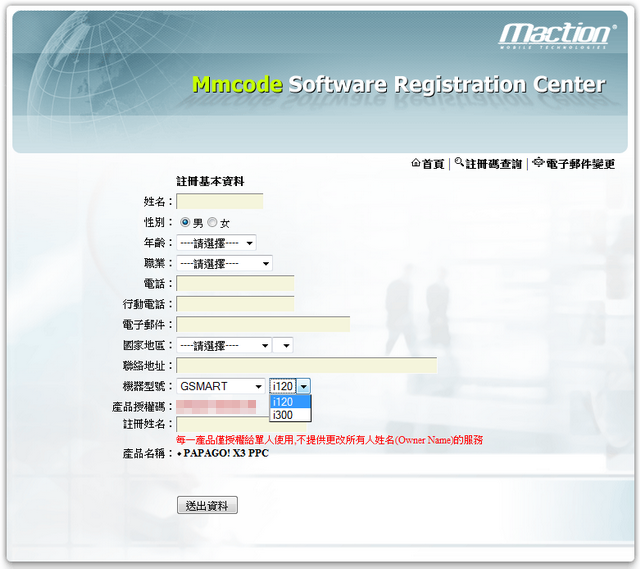Click the red Owner Name notice text
Image resolution: width=640 pixels, height=569 pixels.
point(329,440)
